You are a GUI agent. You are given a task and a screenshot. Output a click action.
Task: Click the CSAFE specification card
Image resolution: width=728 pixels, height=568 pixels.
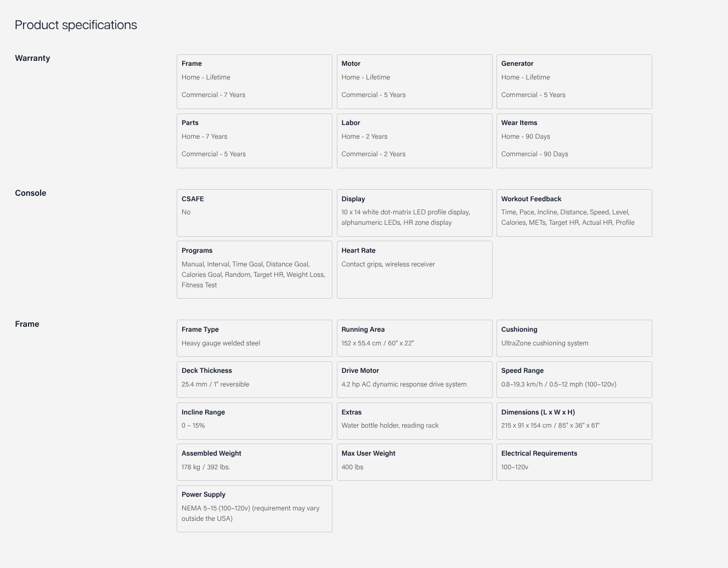(254, 213)
